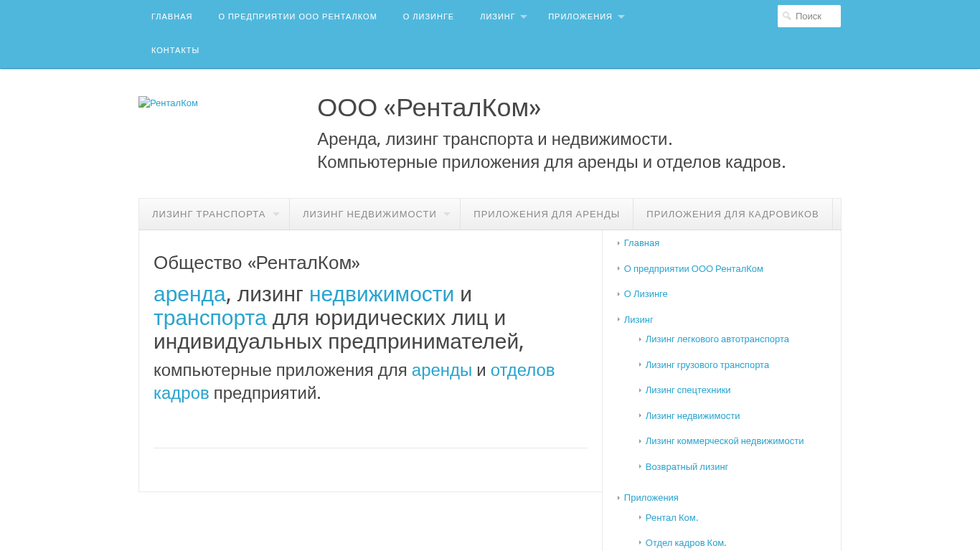Follow the транспорта link in main text
This screenshot has width=980, height=551.
point(209,318)
